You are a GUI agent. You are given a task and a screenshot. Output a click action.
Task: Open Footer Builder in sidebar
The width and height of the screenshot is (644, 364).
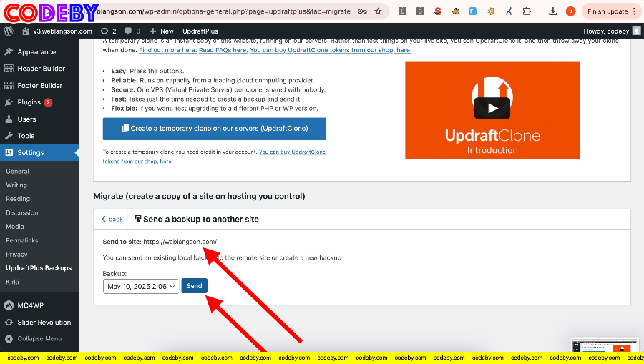point(40,86)
